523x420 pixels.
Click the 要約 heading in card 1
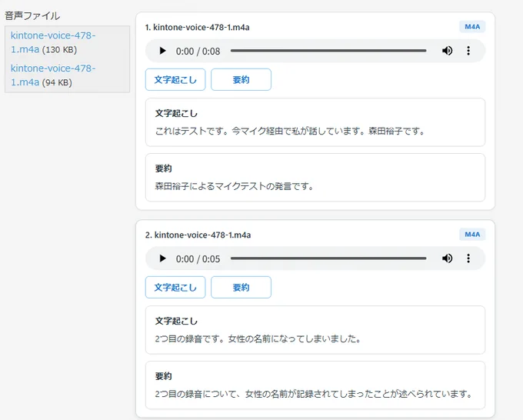(163, 168)
